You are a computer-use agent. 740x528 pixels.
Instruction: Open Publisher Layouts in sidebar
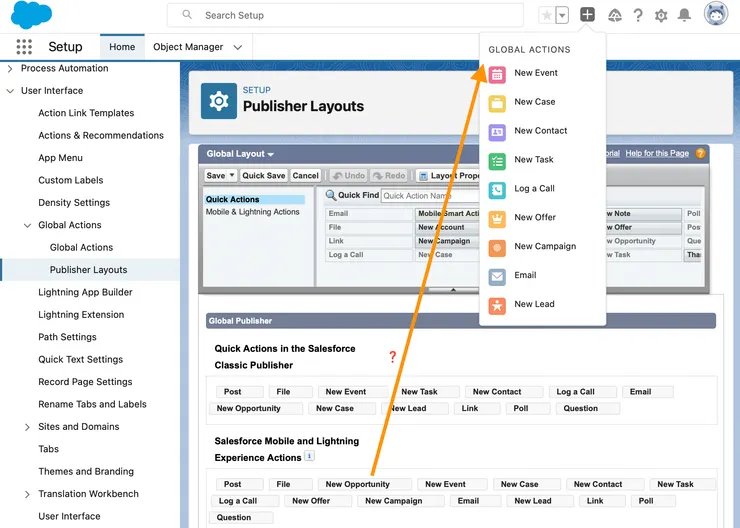point(89,270)
